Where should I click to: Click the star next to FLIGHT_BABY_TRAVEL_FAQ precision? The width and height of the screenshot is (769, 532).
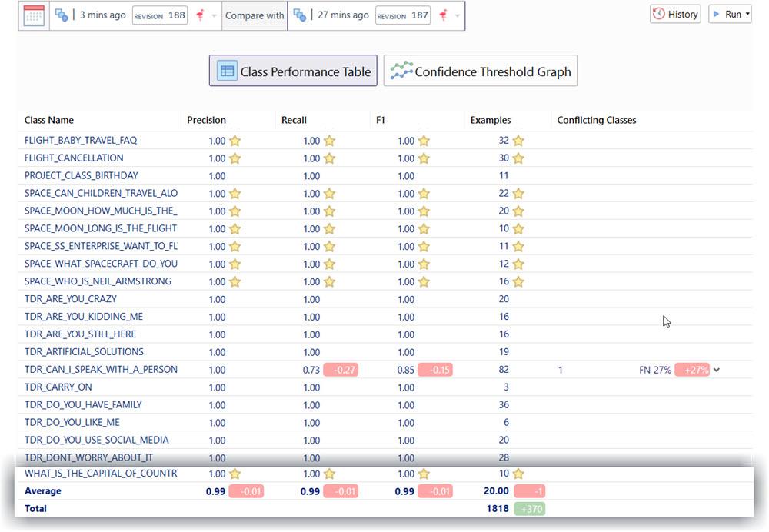point(235,141)
